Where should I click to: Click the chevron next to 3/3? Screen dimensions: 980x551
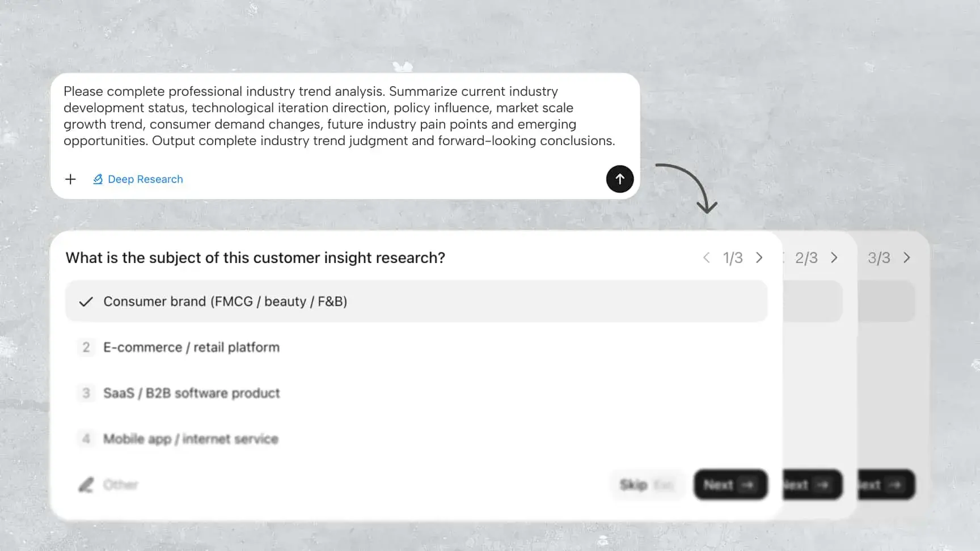click(907, 258)
